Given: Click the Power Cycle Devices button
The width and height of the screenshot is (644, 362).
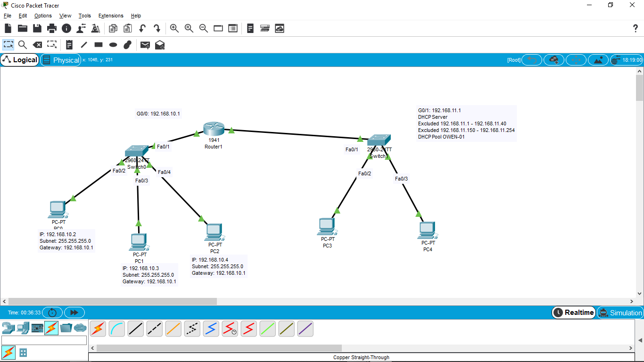Looking at the screenshot, I should click(x=52, y=313).
